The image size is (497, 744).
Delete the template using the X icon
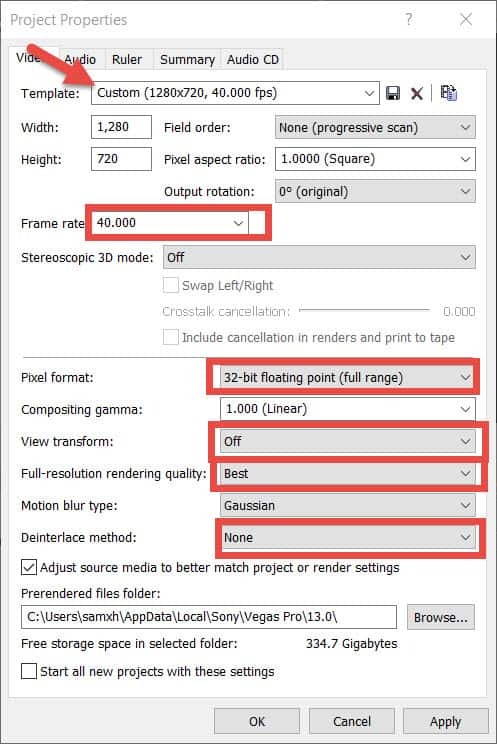[x=417, y=93]
